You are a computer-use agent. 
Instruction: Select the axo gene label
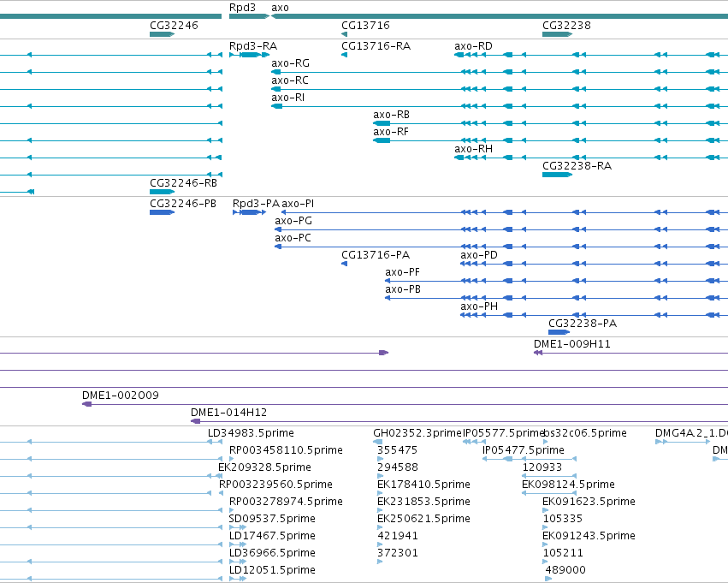[x=280, y=8]
